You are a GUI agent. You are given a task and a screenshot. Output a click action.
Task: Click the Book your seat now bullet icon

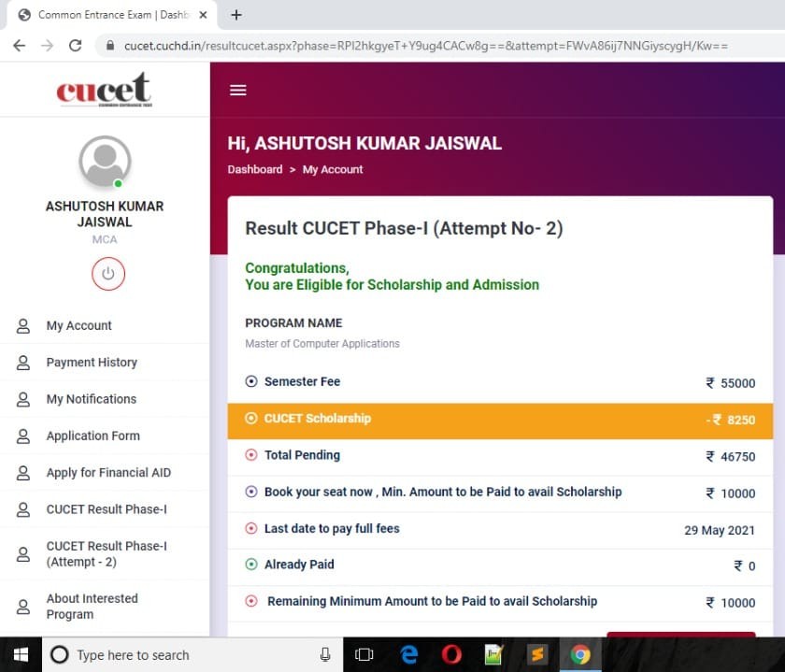coord(251,492)
